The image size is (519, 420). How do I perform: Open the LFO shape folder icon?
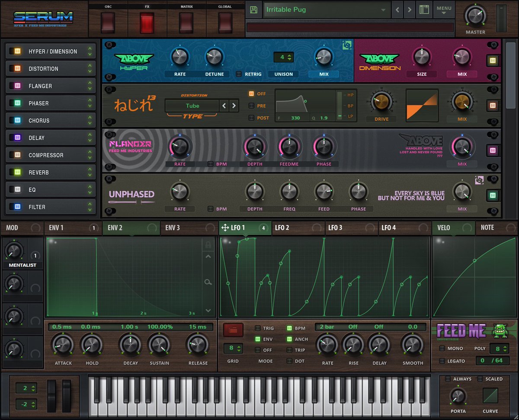pos(233,330)
